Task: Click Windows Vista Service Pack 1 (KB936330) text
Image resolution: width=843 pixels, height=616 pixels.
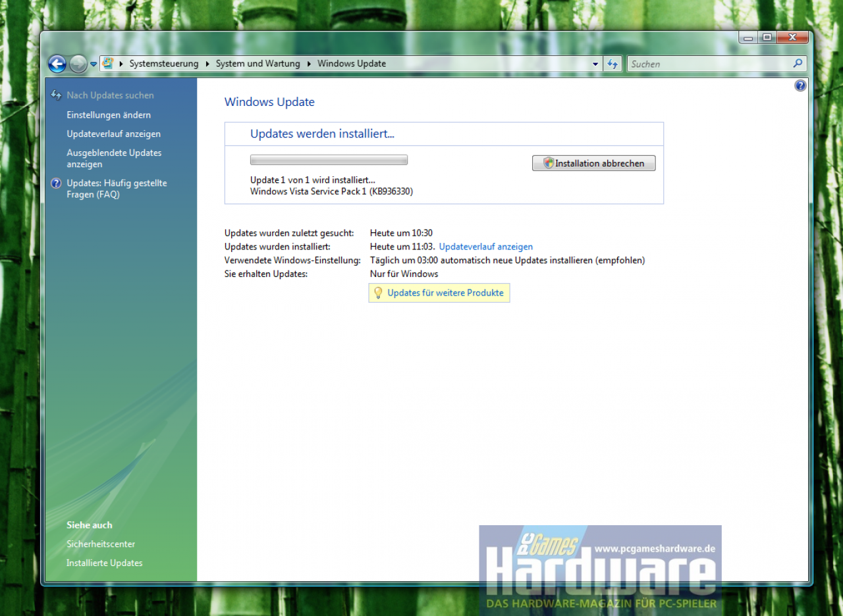Action: [331, 192]
